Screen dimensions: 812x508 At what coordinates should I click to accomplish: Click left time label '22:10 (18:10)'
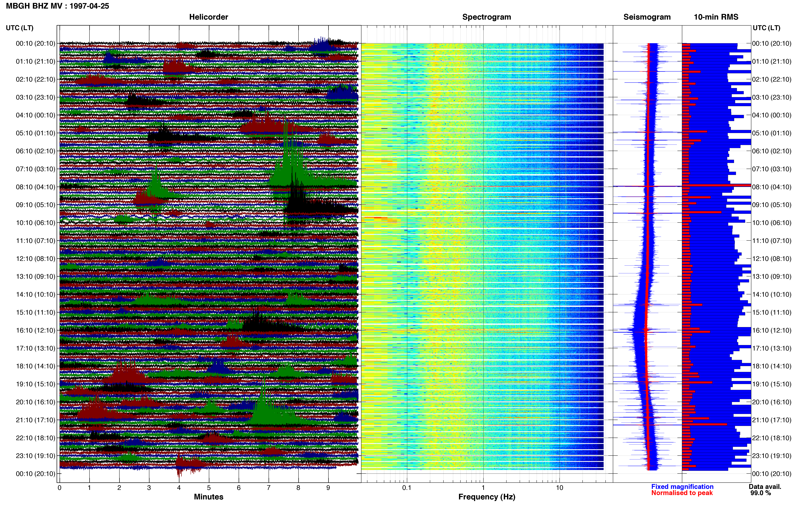point(35,438)
